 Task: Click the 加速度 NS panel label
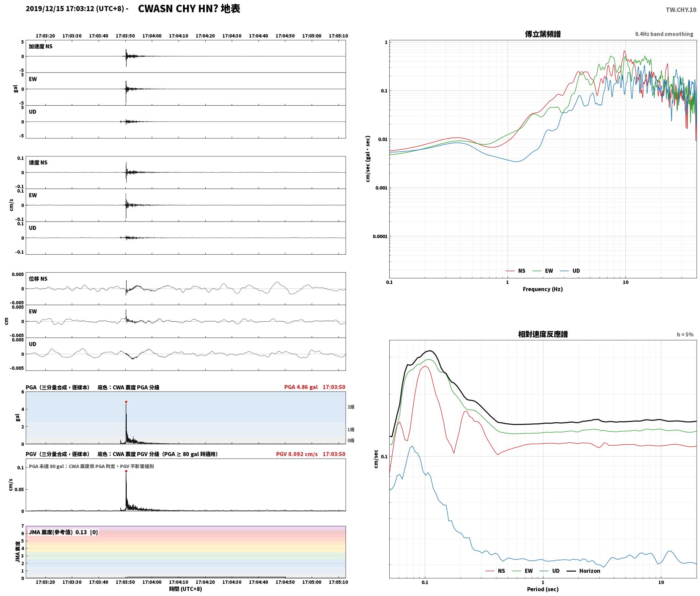pyautogui.click(x=41, y=46)
